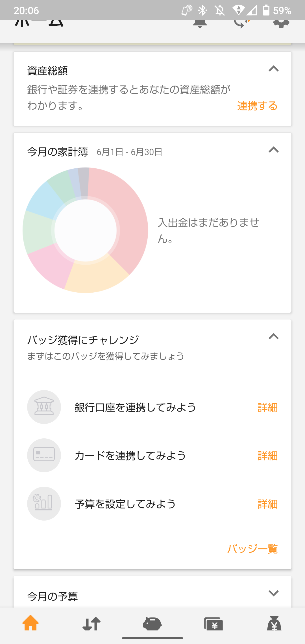Open the income/expense arrows tab
Screen dimensions: 305x644
tap(91, 623)
